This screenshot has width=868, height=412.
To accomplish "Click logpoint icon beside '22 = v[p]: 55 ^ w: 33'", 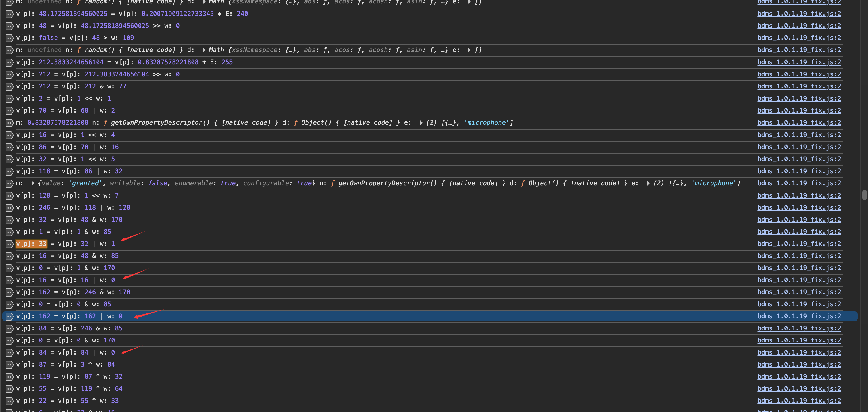I will pyautogui.click(x=10, y=401).
